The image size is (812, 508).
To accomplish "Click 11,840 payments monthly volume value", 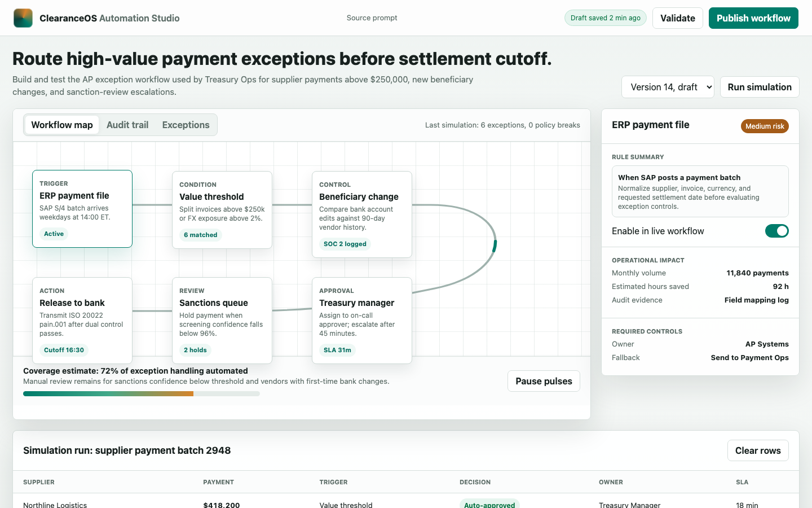I will pos(758,273).
